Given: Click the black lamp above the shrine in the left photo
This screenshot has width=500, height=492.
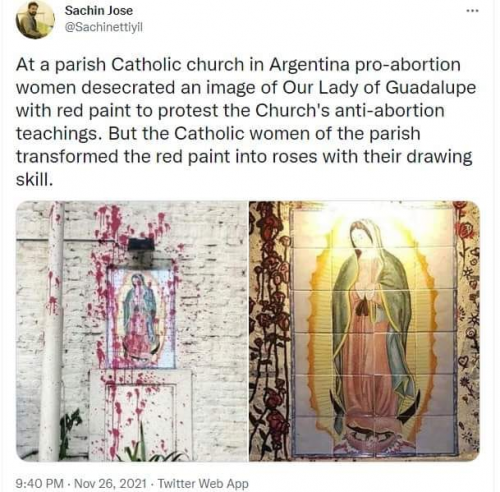Looking at the screenshot, I should click(x=141, y=245).
